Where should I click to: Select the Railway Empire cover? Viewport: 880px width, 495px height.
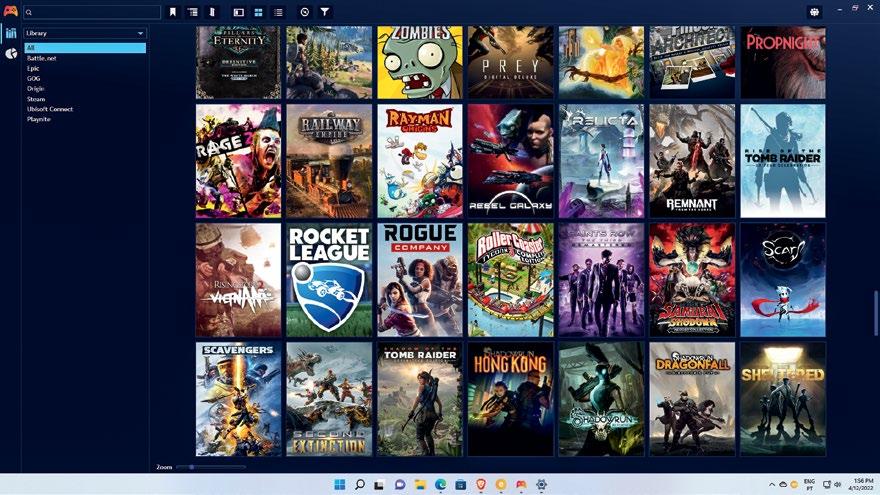click(329, 161)
